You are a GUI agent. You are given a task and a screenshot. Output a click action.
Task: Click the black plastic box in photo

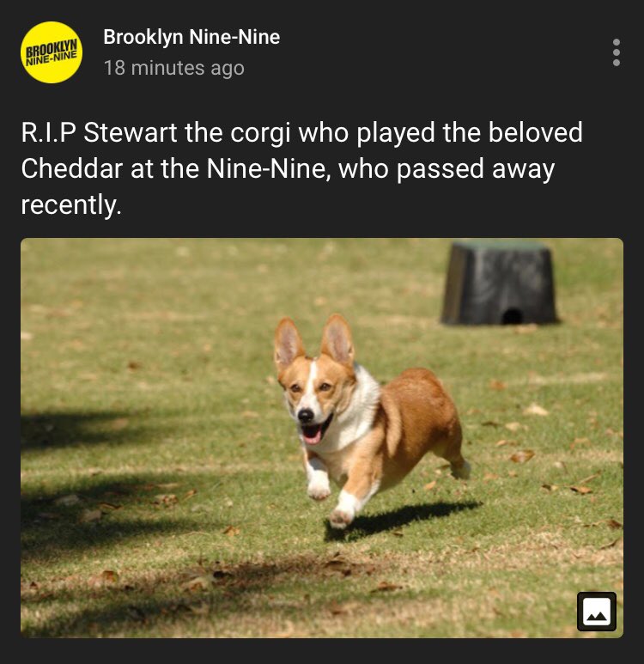[499, 283]
